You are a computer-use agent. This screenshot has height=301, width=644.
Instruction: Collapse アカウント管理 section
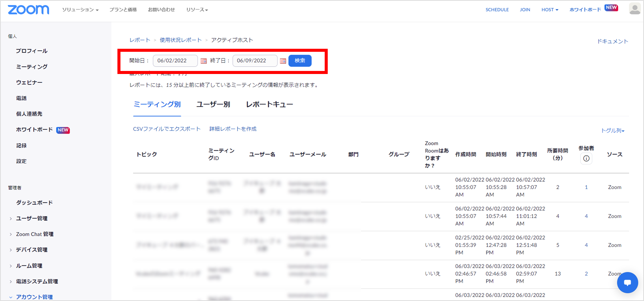point(34,297)
